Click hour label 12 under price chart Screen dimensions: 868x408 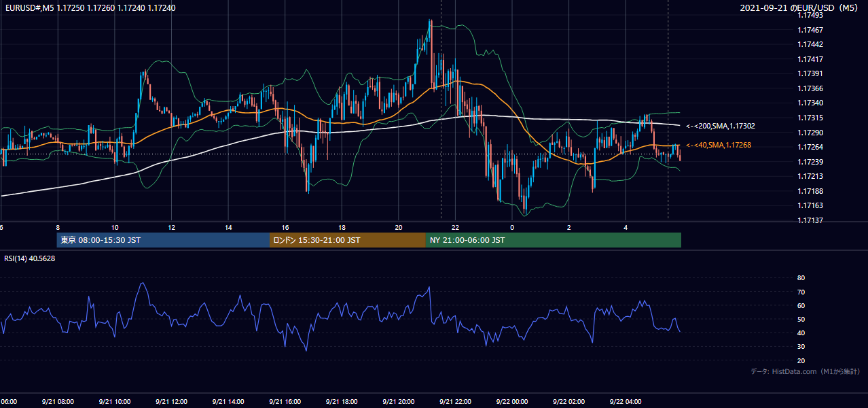tap(171, 228)
